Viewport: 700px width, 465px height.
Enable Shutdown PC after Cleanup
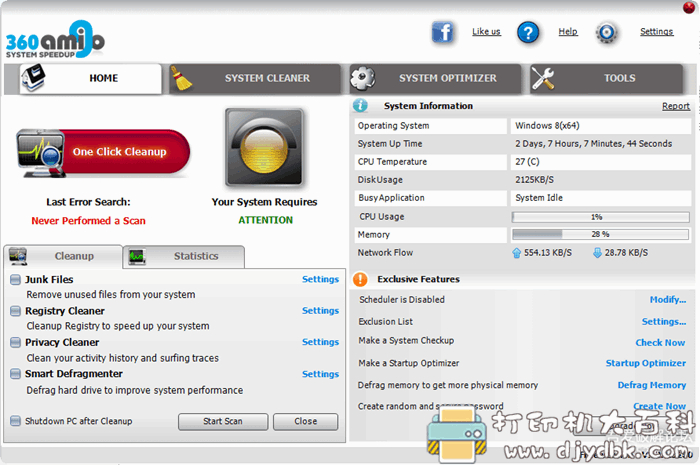(15, 421)
